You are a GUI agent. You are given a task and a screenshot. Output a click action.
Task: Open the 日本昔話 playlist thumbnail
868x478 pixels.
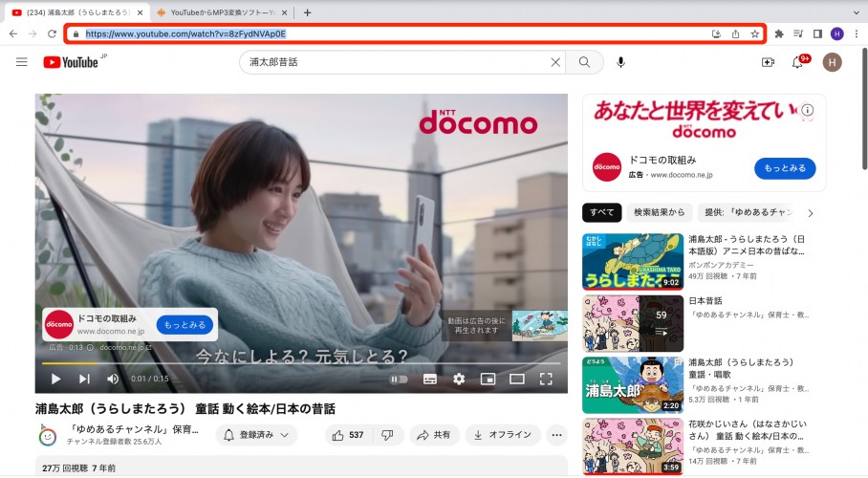633,323
